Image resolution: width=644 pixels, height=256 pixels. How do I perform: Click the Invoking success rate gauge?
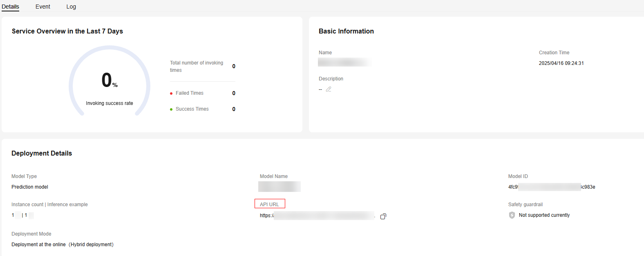coord(109,82)
